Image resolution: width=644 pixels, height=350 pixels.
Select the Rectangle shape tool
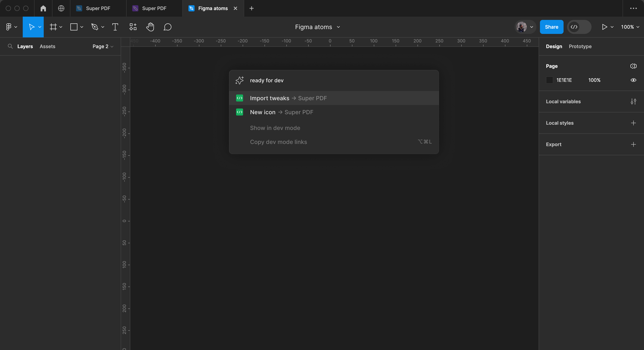pyautogui.click(x=74, y=27)
